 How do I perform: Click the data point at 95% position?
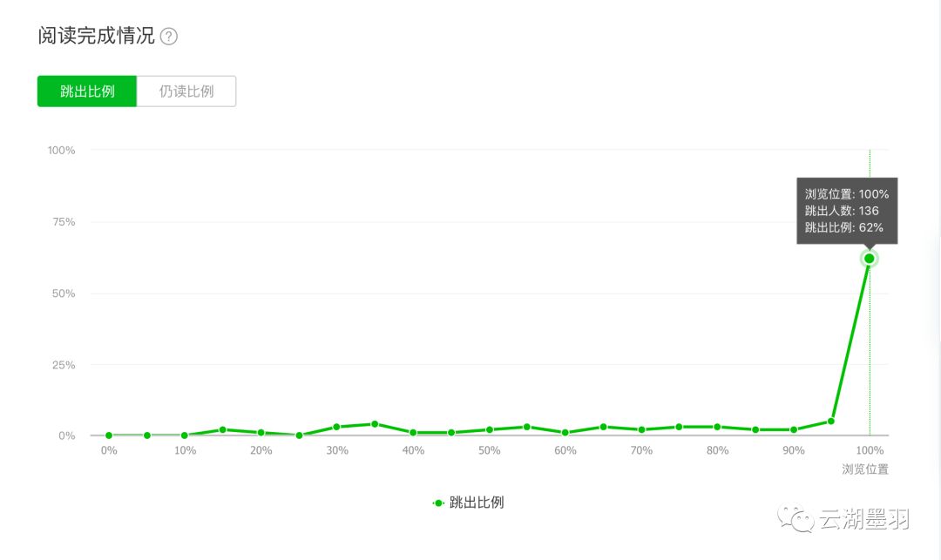[x=831, y=422]
